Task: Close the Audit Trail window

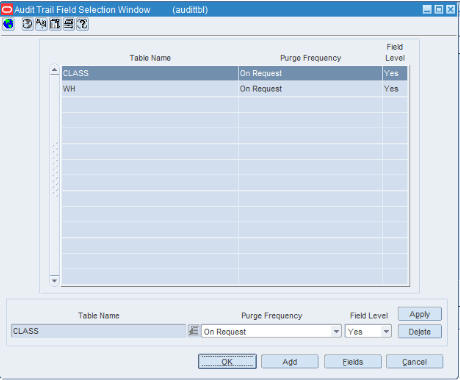Action: 451,10
